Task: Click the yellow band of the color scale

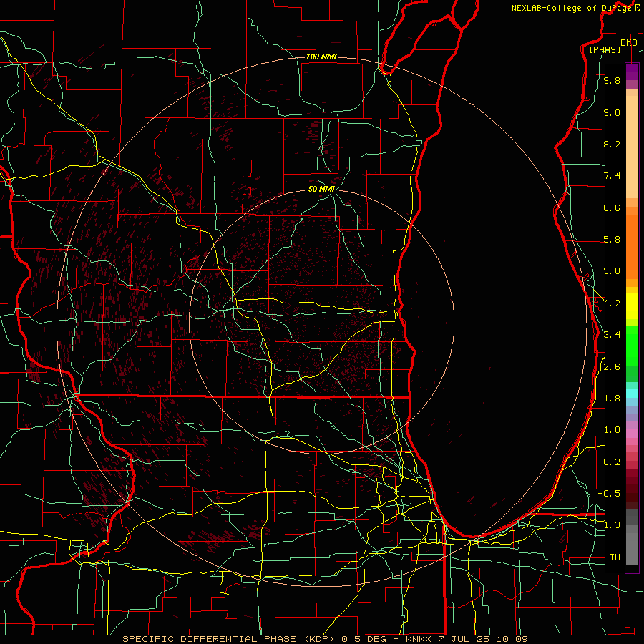Action: pos(632,306)
